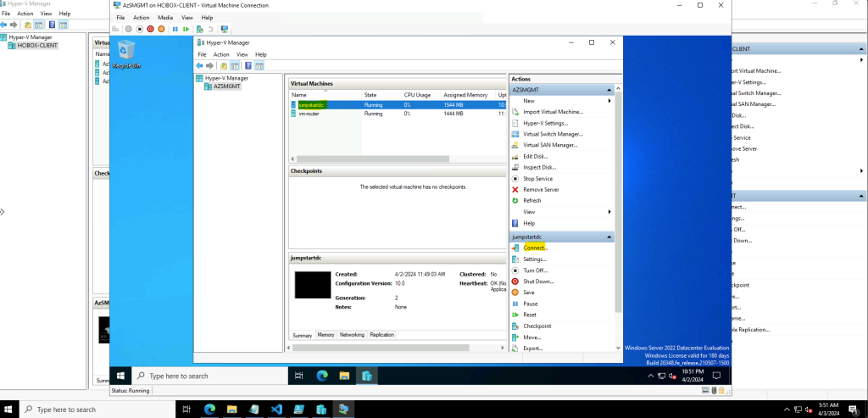The width and height of the screenshot is (868, 418).
Task: Click Actions pane scroll down arrow
Action: click(x=618, y=348)
